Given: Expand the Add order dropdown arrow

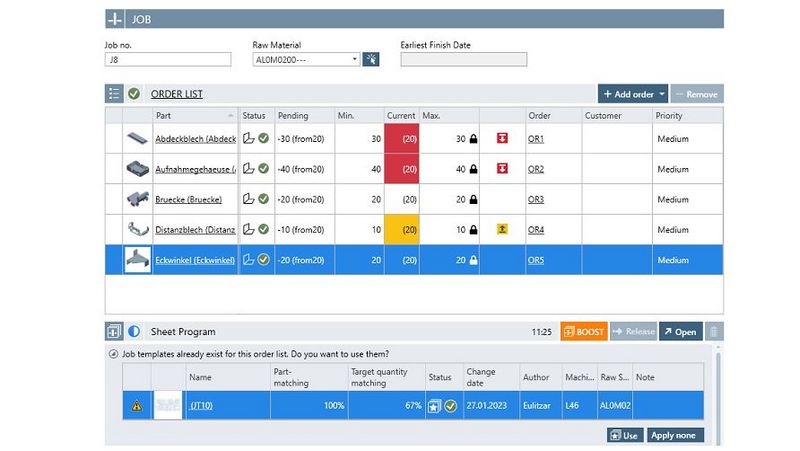Looking at the screenshot, I should [661, 94].
